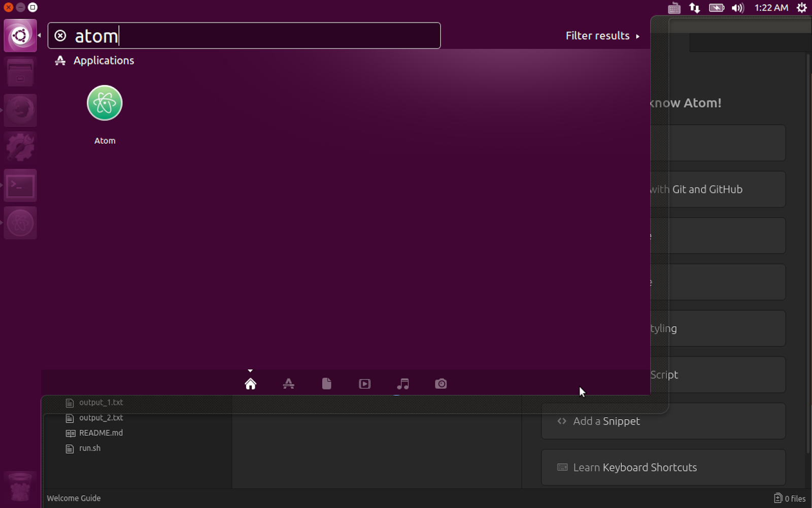Open Files manager in the launcher
The height and width of the screenshot is (508, 812).
(20, 73)
